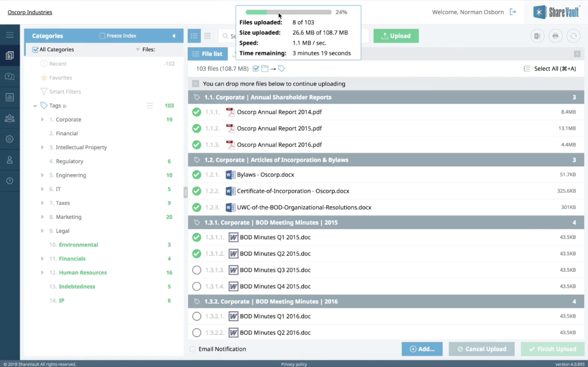Open the user profile sidebar icon
Screen dimensions: 588x367
10,160
